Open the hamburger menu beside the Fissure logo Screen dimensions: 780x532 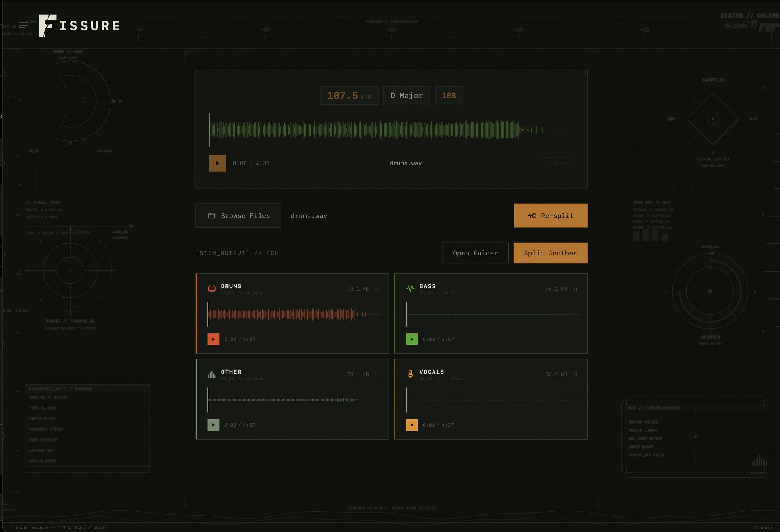pyautogui.click(x=23, y=25)
